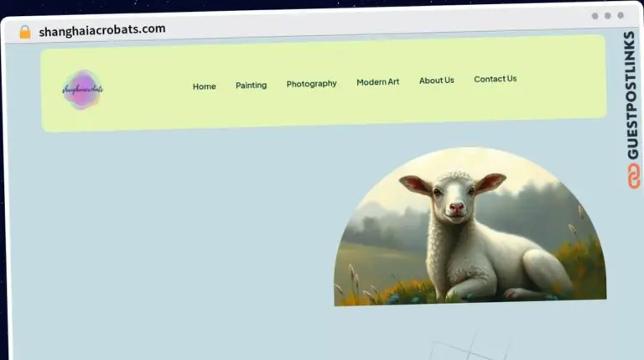The image size is (644, 360).
Task: Click the orange padlock security icon
Action: coord(25,32)
